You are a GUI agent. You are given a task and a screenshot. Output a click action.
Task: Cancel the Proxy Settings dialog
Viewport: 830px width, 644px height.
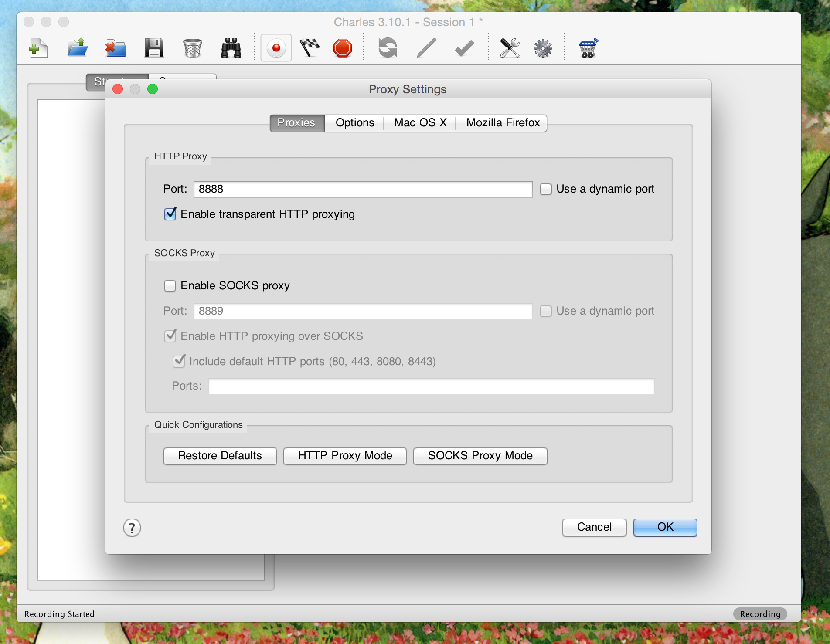[x=594, y=527]
